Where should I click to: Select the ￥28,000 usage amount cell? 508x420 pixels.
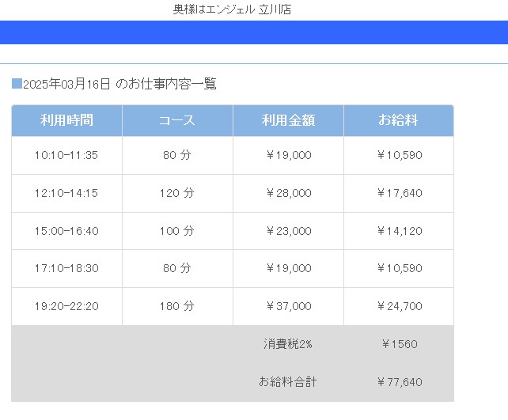[x=288, y=193]
